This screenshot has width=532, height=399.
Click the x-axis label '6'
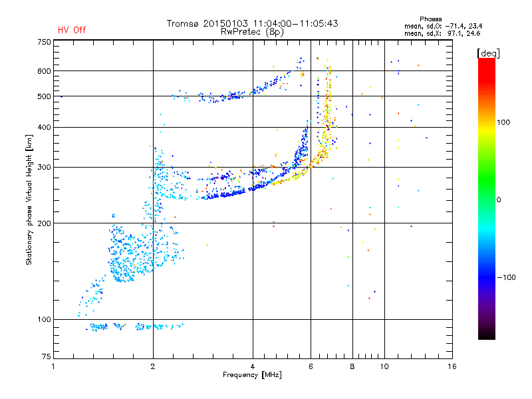(x=311, y=366)
